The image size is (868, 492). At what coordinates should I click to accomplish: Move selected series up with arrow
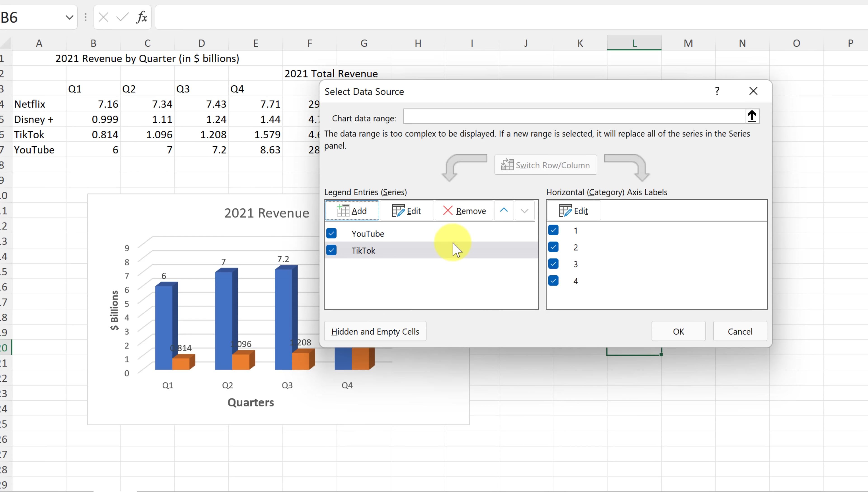504,211
